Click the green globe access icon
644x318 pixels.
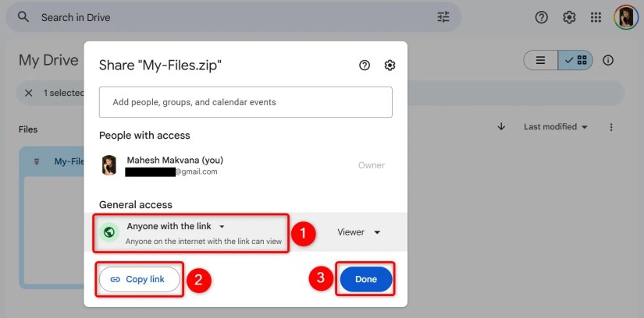point(109,232)
